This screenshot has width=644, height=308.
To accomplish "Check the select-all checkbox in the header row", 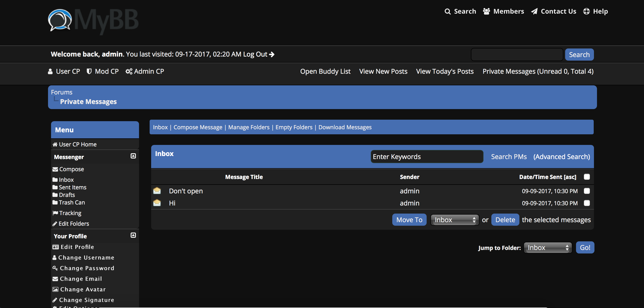I will [x=587, y=177].
